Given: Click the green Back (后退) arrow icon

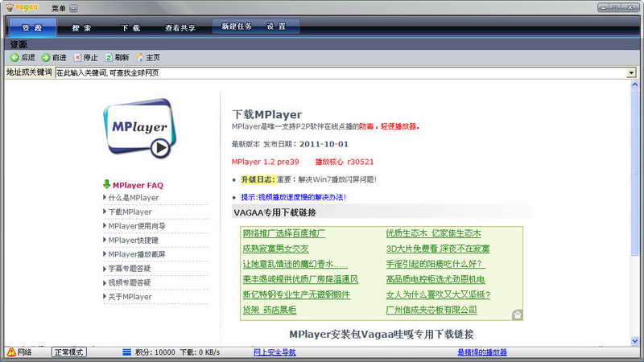Looking at the screenshot, I should (x=14, y=58).
